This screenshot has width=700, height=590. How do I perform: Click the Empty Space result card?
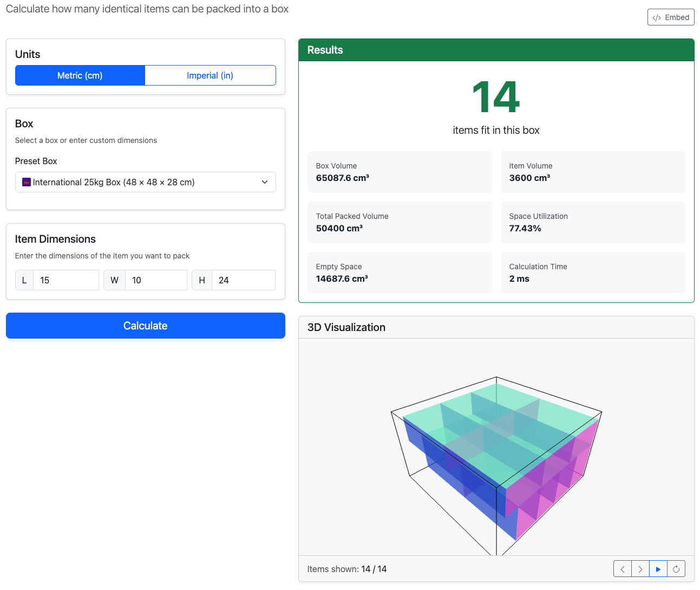click(x=400, y=273)
